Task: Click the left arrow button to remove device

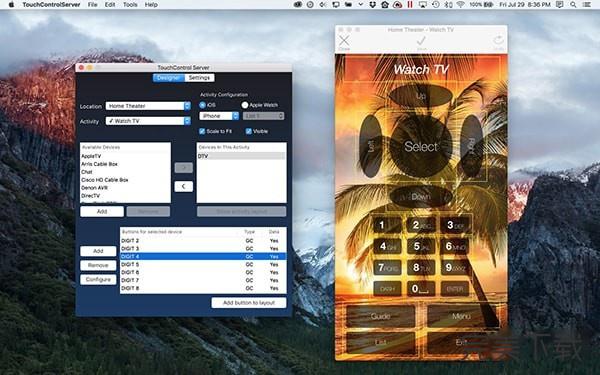Action: (184, 186)
